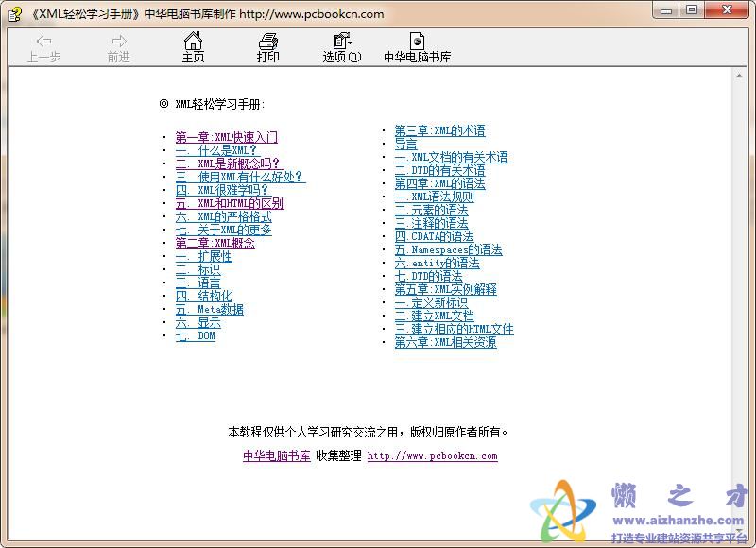Open chapter link 第三章:XML的术语
Screen dimensions: 756x548
pyautogui.click(x=438, y=130)
